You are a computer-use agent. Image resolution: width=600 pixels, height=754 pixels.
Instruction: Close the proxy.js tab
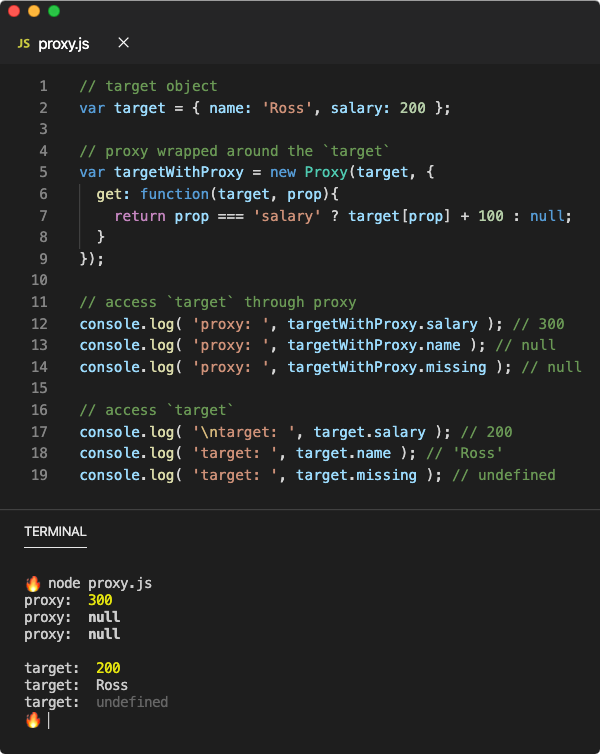(124, 43)
